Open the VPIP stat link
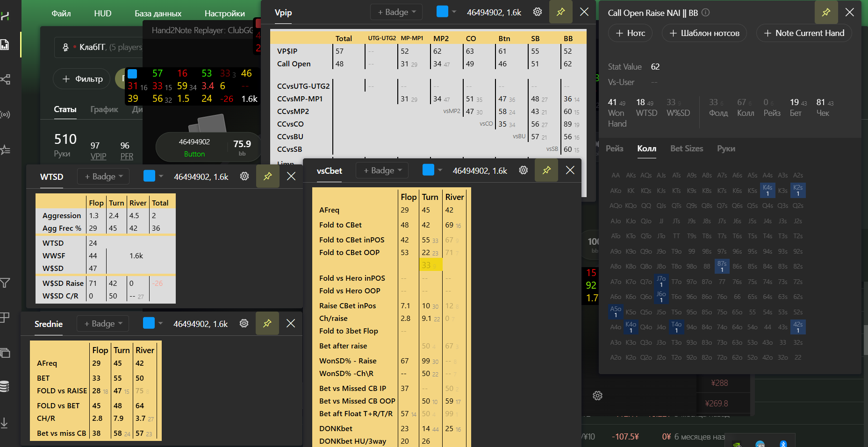The height and width of the screenshot is (447, 868). [98, 156]
